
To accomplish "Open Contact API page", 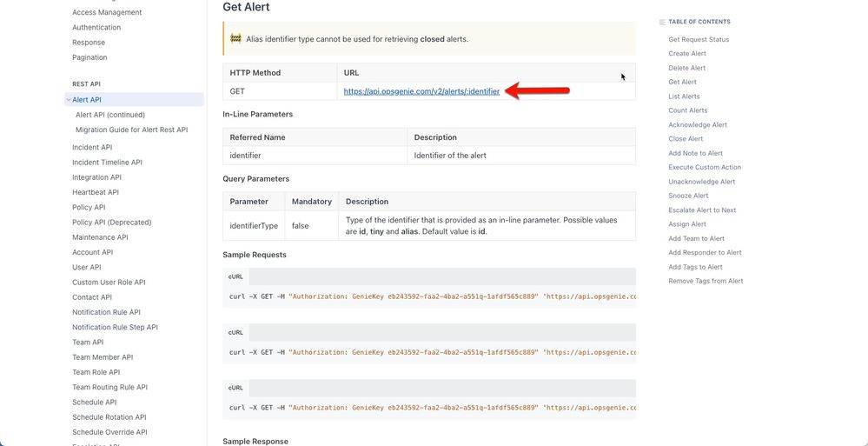I will [92, 297].
